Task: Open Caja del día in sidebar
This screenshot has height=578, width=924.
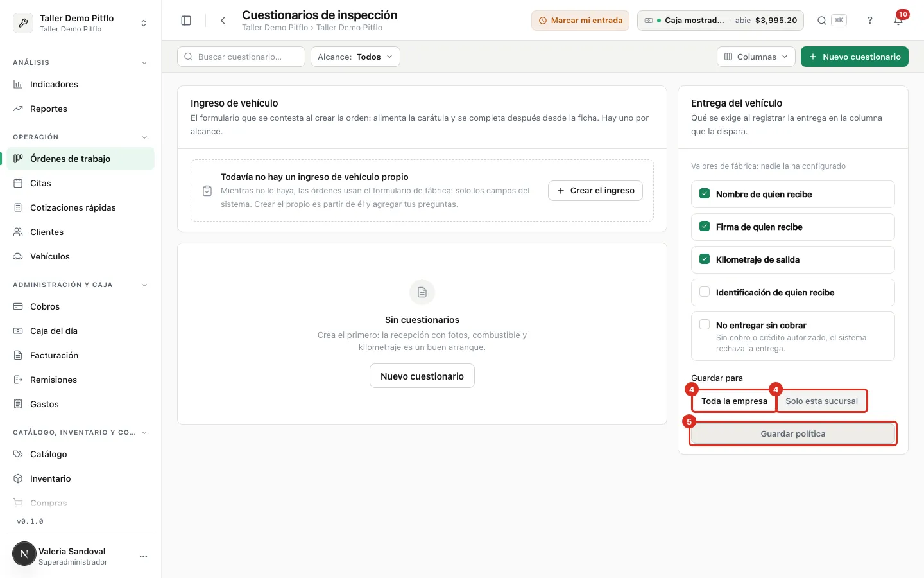Action: (81, 331)
